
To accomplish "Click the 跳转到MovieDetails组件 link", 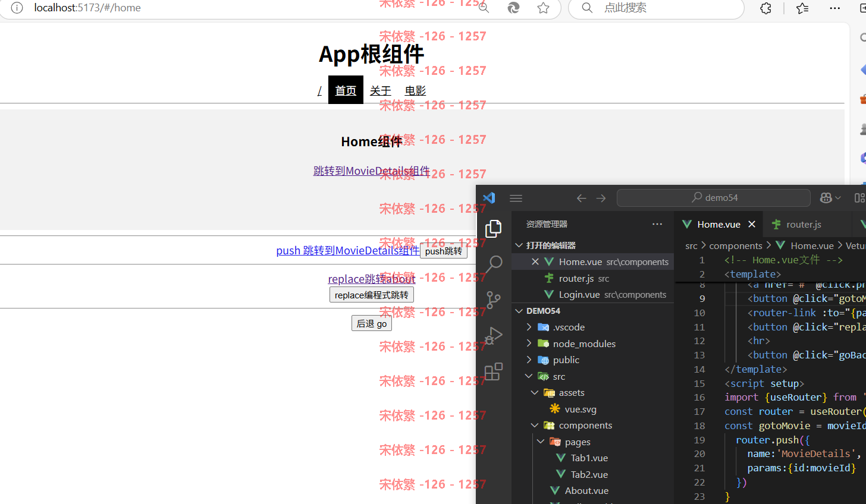I will pyautogui.click(x=372, y=171).
